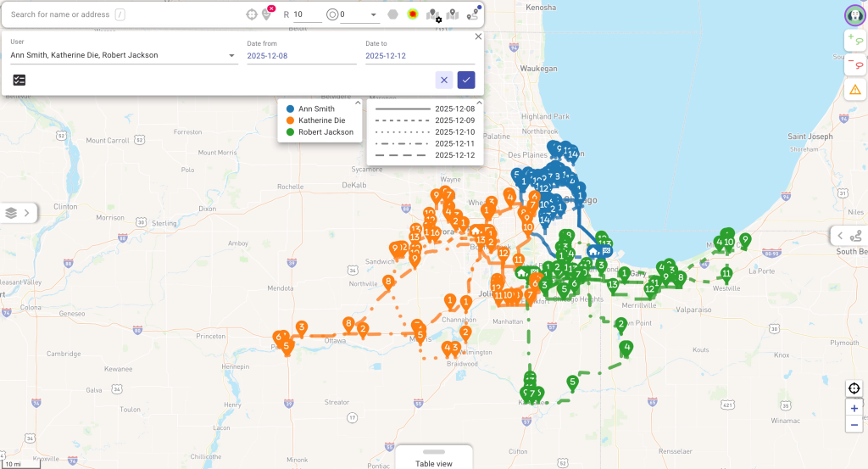
Task: Expand the layers panel on left edge
Action: coord(19,213)
